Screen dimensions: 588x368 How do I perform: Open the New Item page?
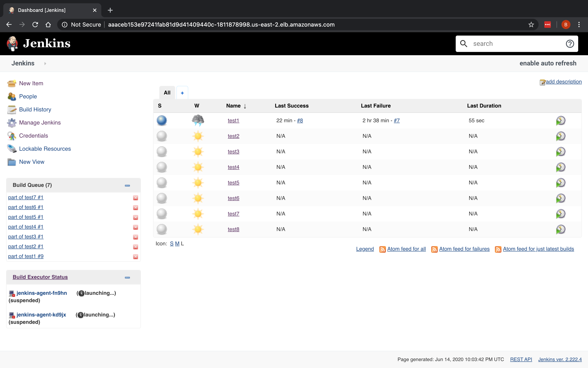click(31, 83)
